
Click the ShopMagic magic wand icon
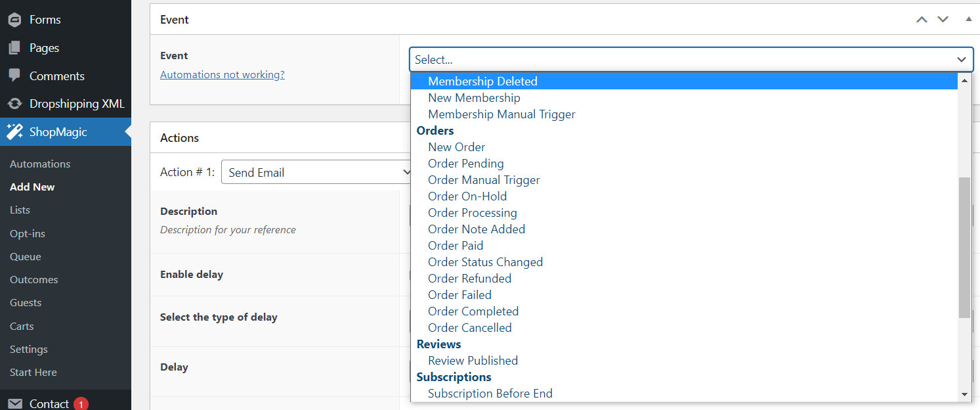(14, 131)
